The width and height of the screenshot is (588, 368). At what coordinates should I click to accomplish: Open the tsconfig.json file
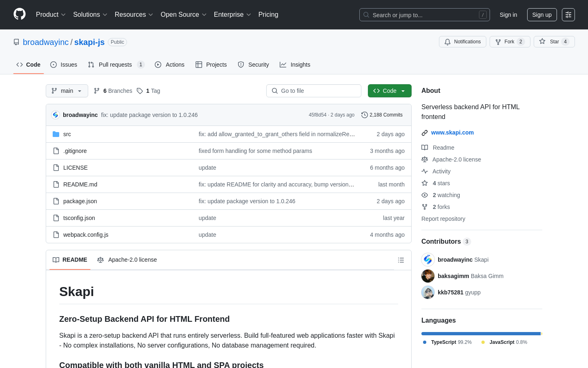coord(79,218)
